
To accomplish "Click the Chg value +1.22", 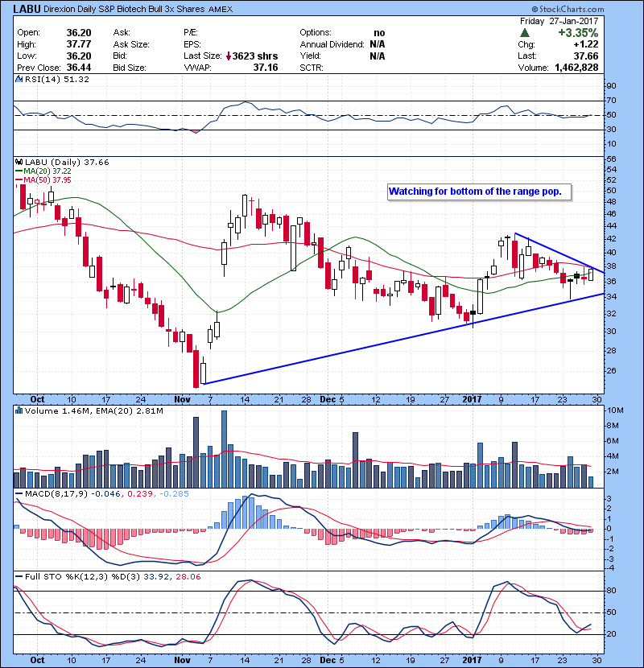I will coord(585,44).
